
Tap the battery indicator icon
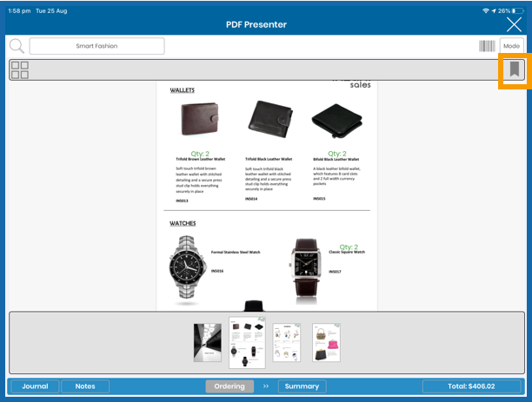pyautogui.click(x=518, y=10)
